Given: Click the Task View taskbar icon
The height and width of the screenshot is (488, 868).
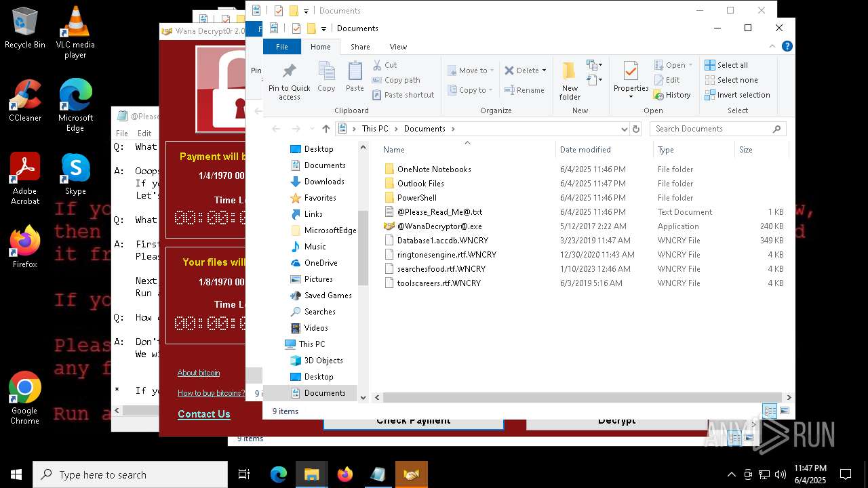Looking at the screenshot, I should coord(244,474).
